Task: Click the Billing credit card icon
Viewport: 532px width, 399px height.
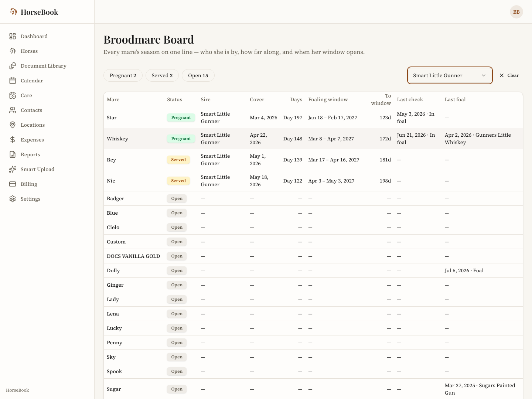Action: click(x=13, y=184)
